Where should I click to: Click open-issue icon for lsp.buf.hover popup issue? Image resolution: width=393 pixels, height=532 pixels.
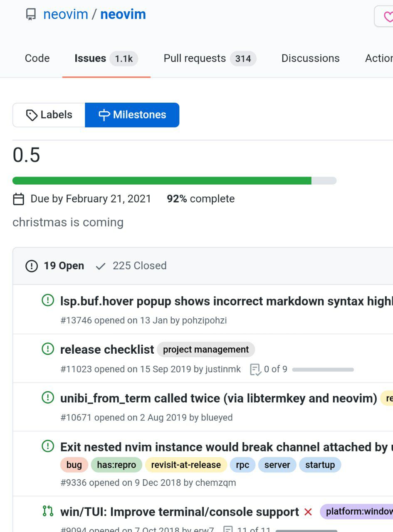48,300
